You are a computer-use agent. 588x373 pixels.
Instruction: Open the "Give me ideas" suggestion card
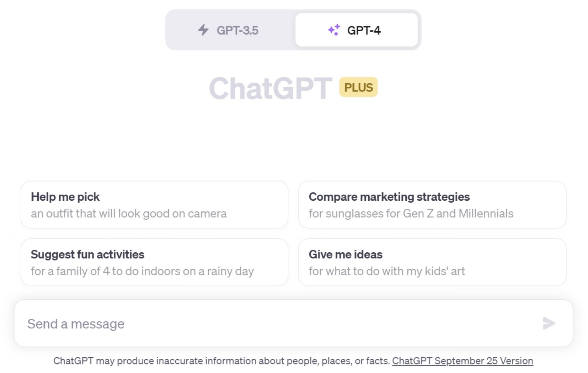pyautogui.click(x=432, y=262)
